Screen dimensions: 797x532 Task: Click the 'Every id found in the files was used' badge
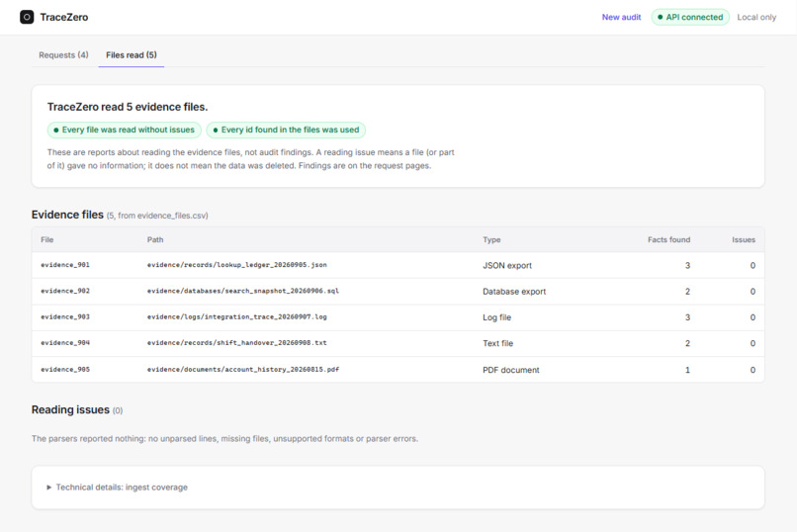[286, 130]
